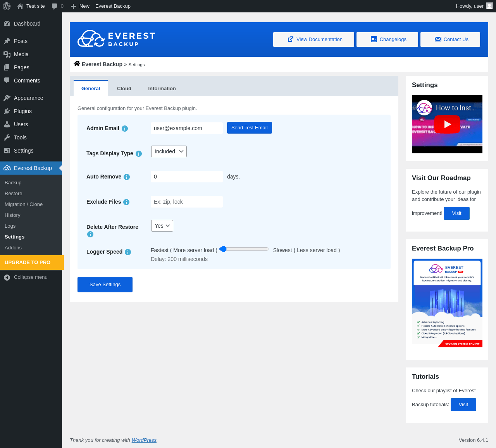This screenshot has width=496, height=448.
Task: Play the How to Install YouTube video
Action: click(x=447, y=124)
